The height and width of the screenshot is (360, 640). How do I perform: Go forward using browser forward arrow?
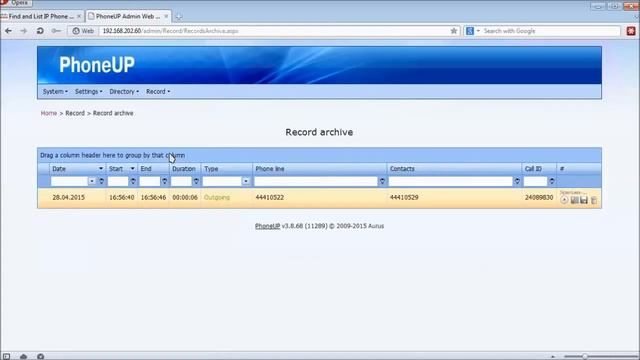pyautogui.click(x=24, y=31)
